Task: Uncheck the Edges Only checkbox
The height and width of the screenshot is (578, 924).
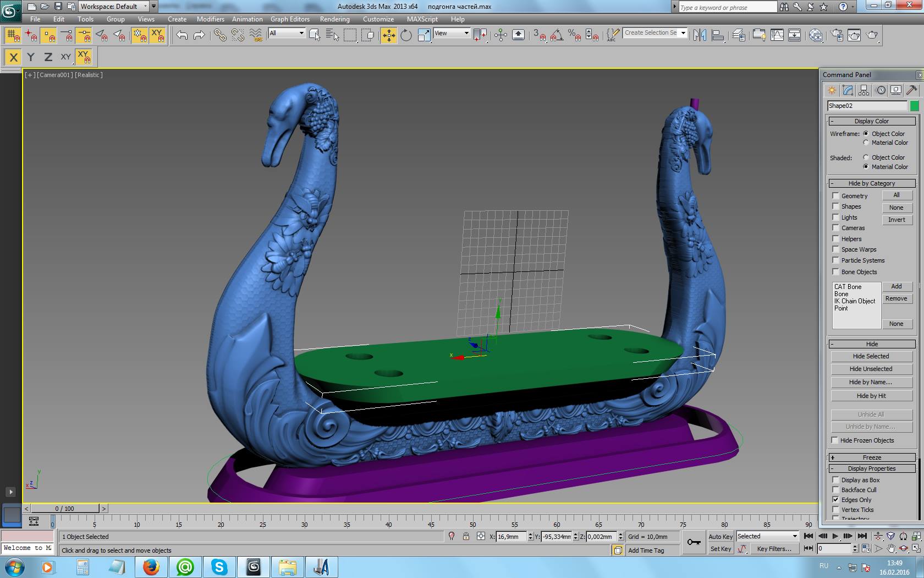Action: click(835, 499)
